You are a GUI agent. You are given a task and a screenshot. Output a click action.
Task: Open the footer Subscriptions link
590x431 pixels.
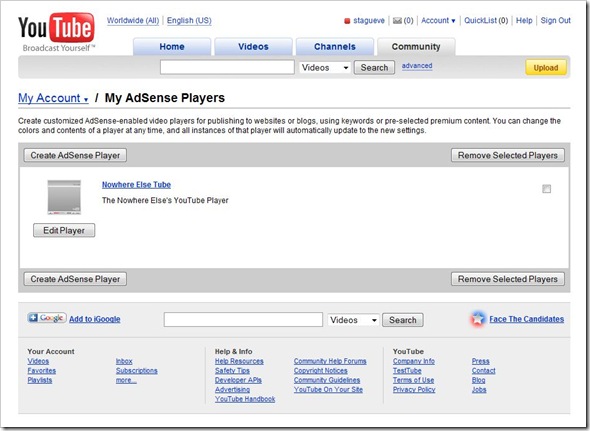(x=137, y=371)
